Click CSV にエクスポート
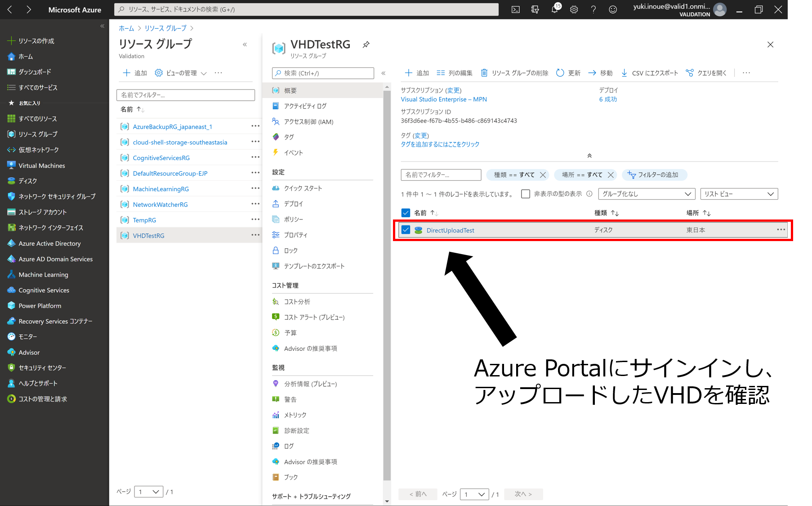 (649, 73)
